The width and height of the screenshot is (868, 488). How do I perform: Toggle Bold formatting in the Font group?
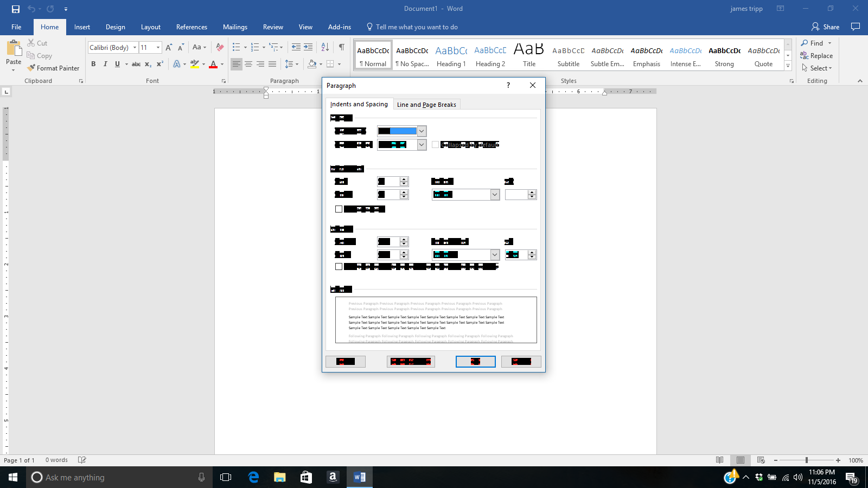(x=93, y=64)
